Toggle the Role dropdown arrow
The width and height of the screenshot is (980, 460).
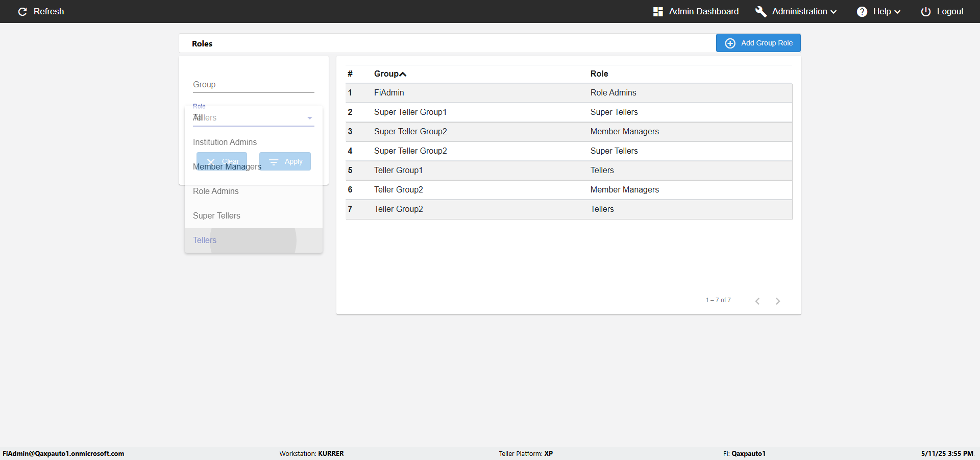click(310, 118)
